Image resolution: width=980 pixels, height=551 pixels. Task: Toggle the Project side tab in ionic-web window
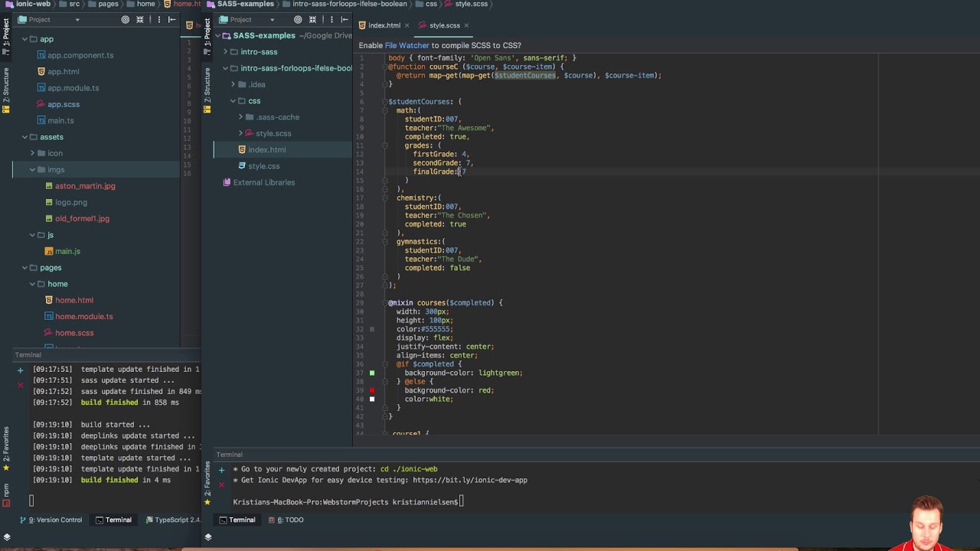[5, 37]
